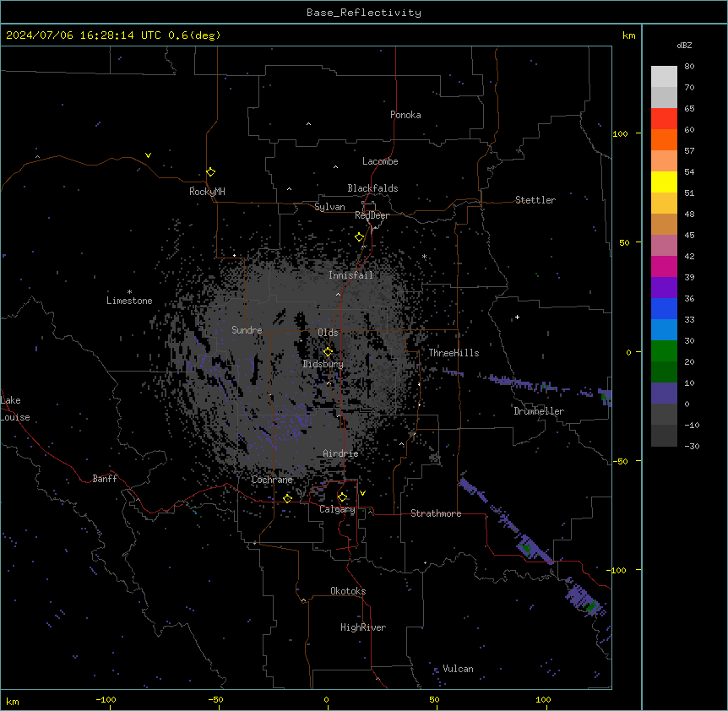Click the yellow diamond marker above Calgary label
The image size is (728, 711).
[343, 497]
